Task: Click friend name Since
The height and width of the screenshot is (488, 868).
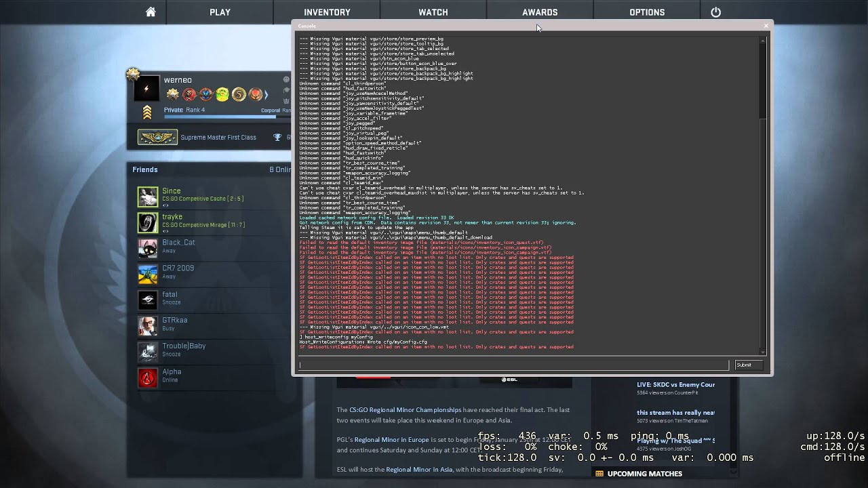Action: pyautogui.click(x=172, y=191)
